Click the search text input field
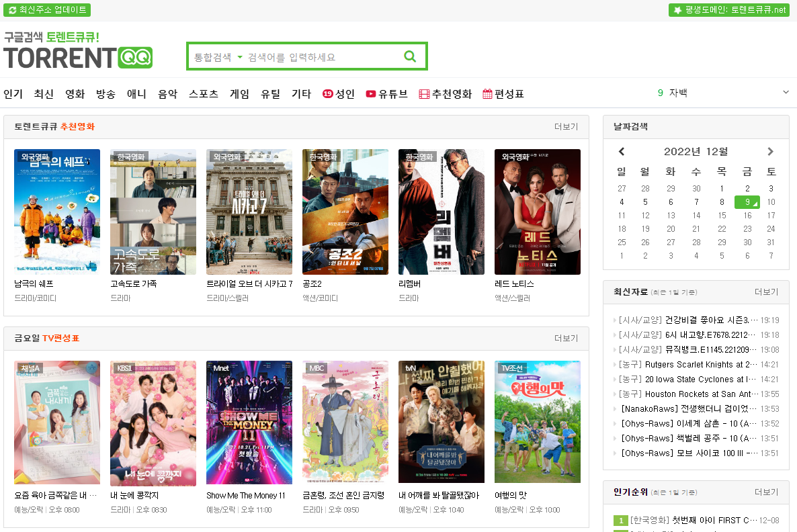 (x=323, y=57)
